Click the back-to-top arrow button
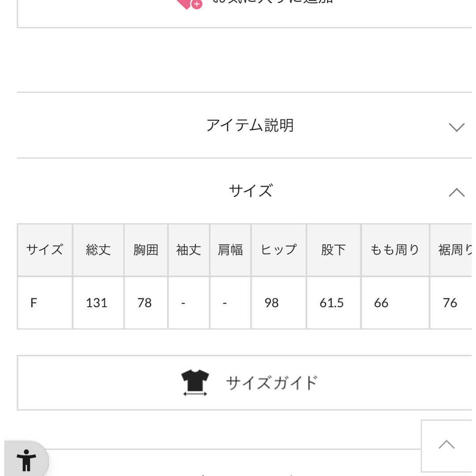Screen dimensions: 476x476 [x=446, y=445]
